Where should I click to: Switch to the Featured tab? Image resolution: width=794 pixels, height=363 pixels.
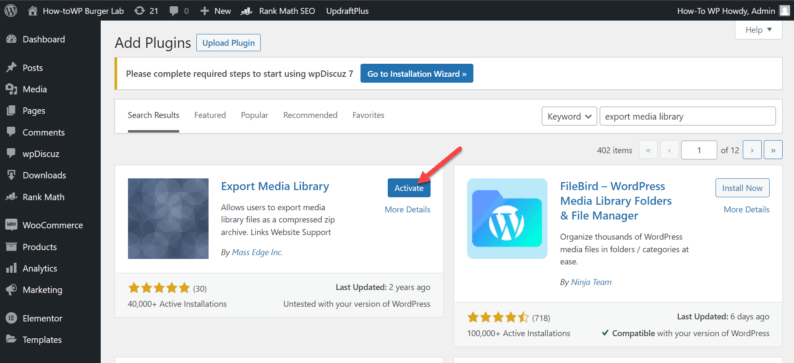(210, 115)
